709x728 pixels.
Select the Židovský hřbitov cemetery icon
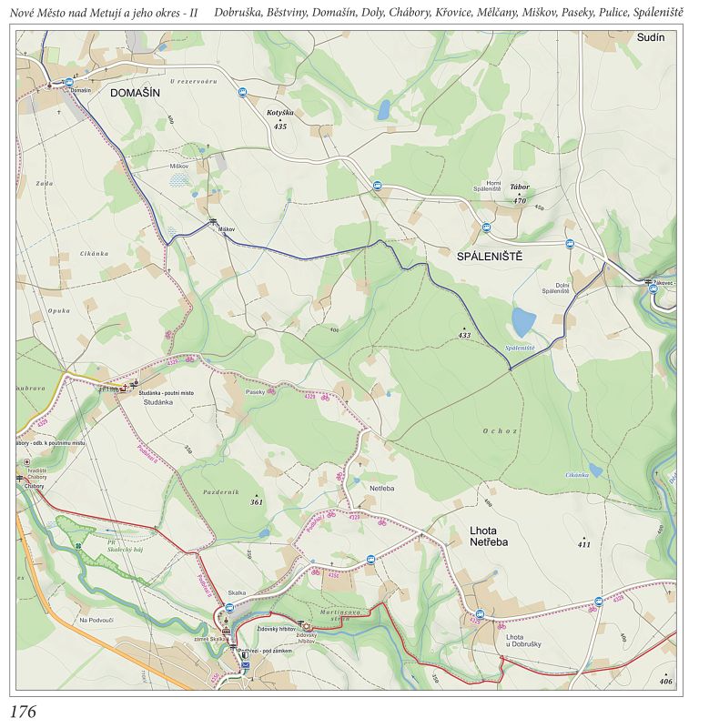pos(307,627)
